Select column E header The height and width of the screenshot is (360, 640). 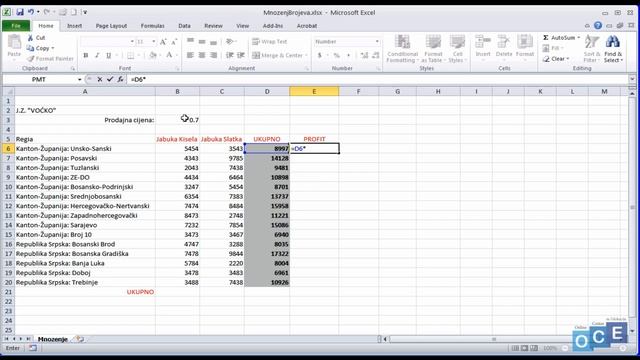click(314, 91)
